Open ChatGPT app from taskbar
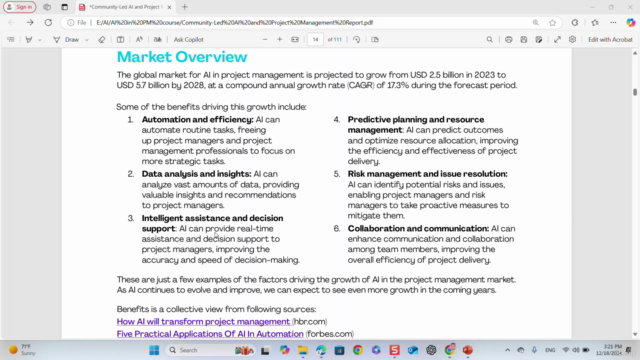This screenshot has height=360, width=640. (431, 350)
